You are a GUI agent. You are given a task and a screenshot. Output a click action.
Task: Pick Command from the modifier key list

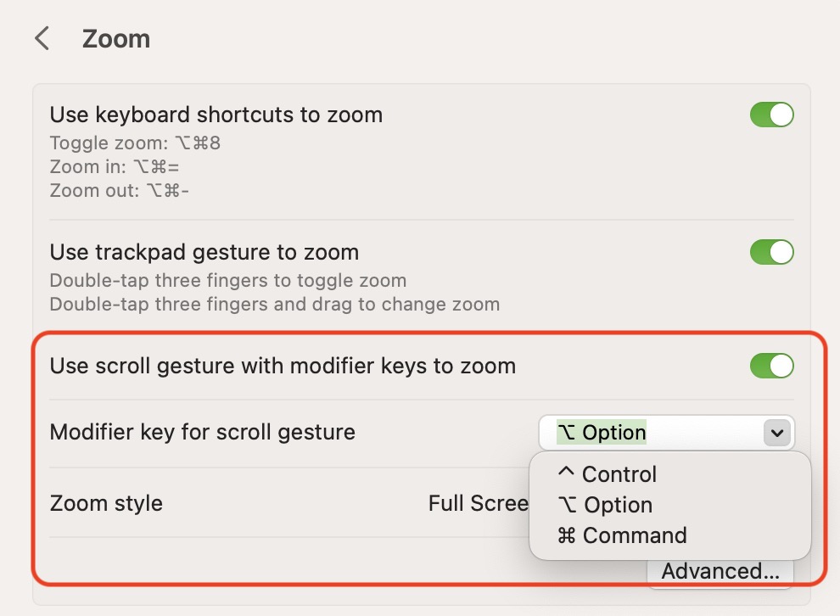pos(622,535)
